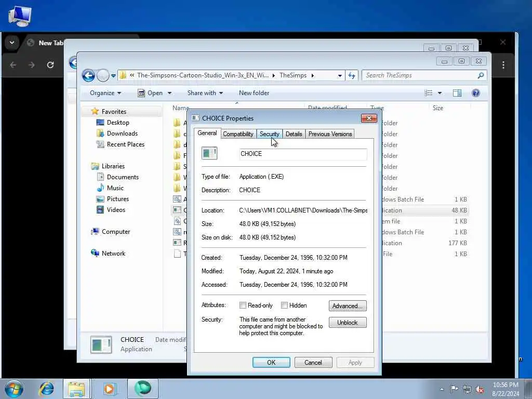Launch Internet Explorer from taskbar
Image resolution: width=532 pixels, height=399 pixels.
(46, 389)
